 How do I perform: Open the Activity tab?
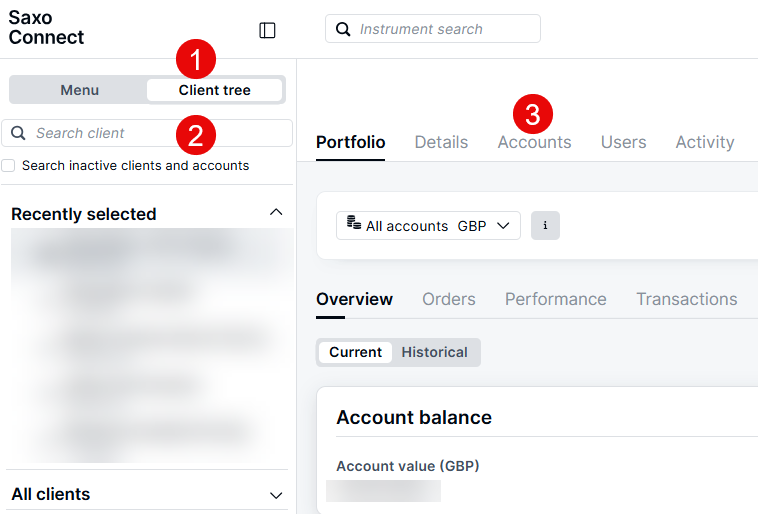704,142
